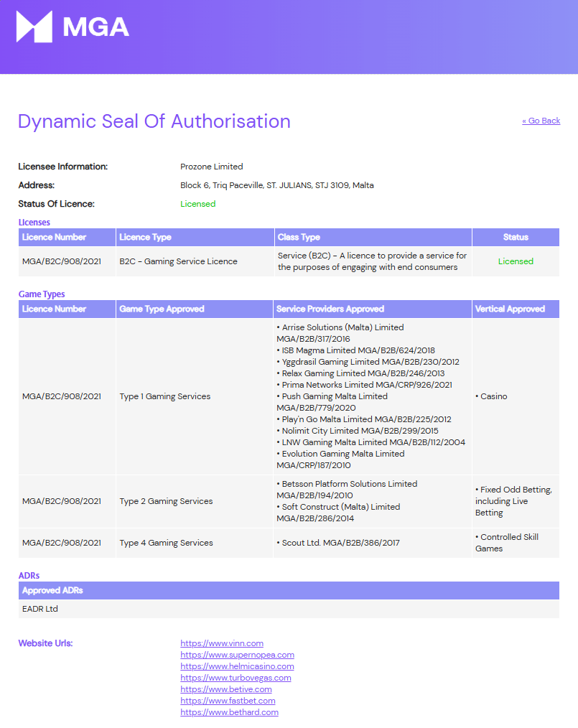The height and width of the screenshot is (728, 578).
Task: Select the Play'n Go Malta Limited entry
Action: pos(364,419)
